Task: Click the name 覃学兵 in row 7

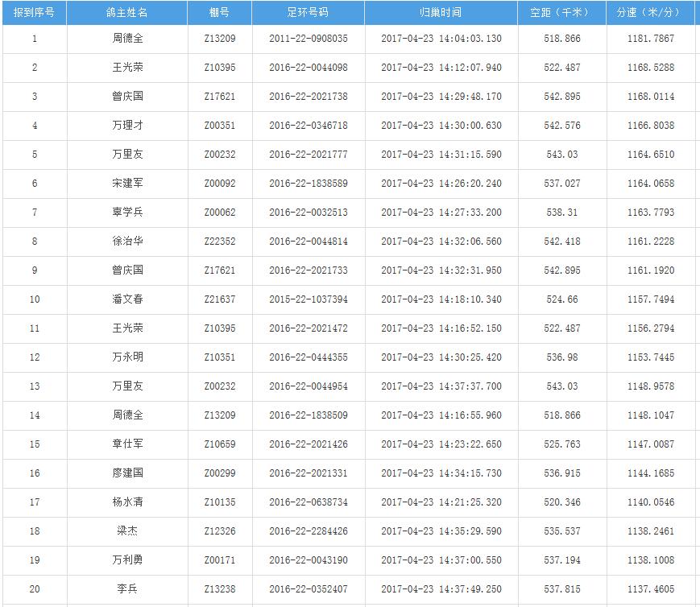Action: click(x=127, y=213)
